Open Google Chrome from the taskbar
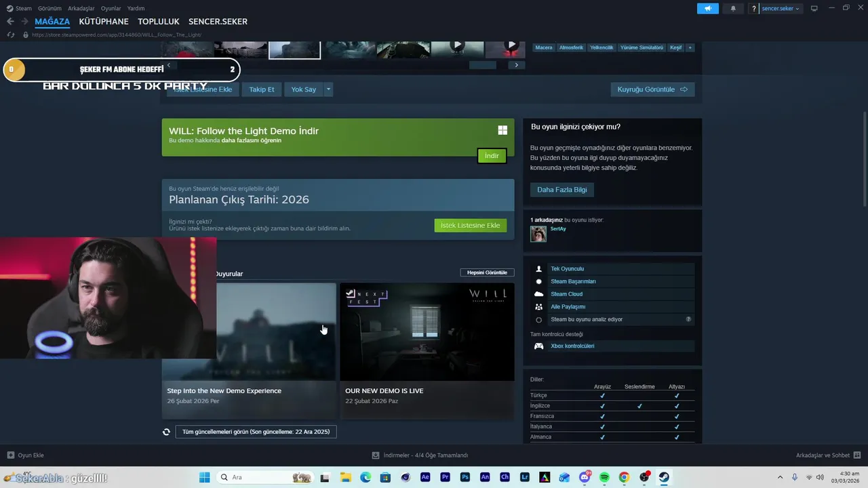 [x=624, y=477]
